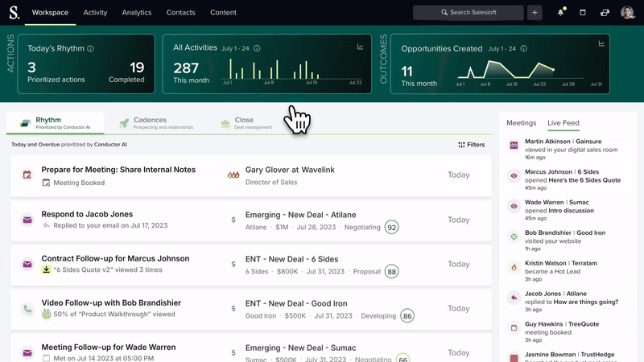Click the dialer windows icon in header

[x=605, y=12]
